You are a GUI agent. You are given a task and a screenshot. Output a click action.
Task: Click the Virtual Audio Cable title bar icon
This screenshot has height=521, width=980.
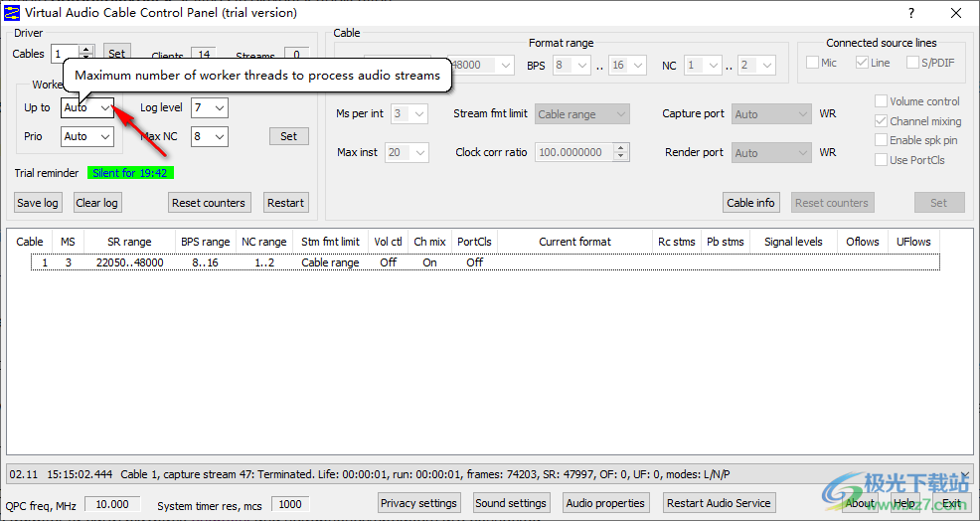12,13
